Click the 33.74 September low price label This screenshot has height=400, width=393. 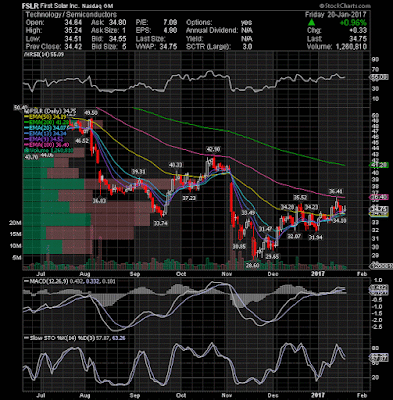(161, 223)
